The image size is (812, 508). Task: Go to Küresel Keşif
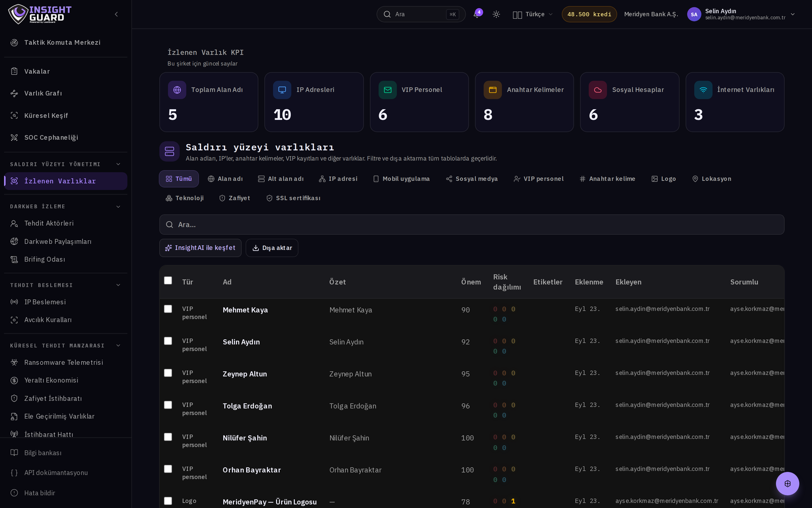(x=65, y=116)
